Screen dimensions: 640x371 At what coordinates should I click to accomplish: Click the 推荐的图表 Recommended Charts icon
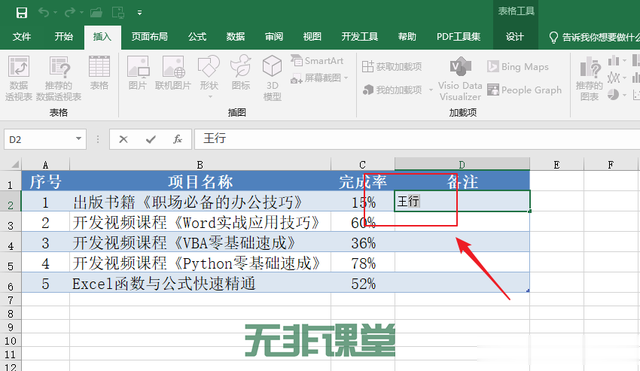pos(590,78)
